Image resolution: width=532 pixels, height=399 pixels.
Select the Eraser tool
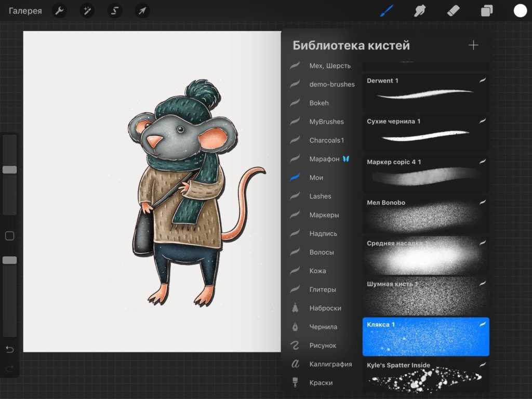pos(453,11)
